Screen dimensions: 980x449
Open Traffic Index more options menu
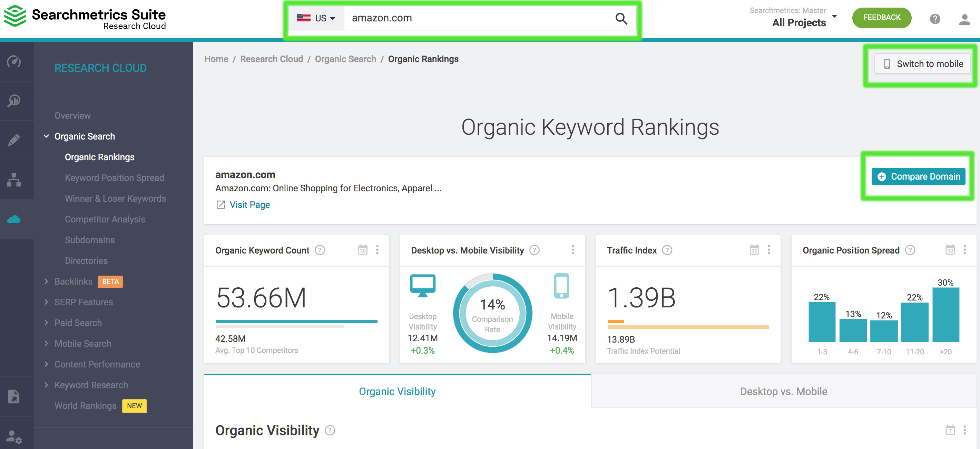click(x=769, y=250)
